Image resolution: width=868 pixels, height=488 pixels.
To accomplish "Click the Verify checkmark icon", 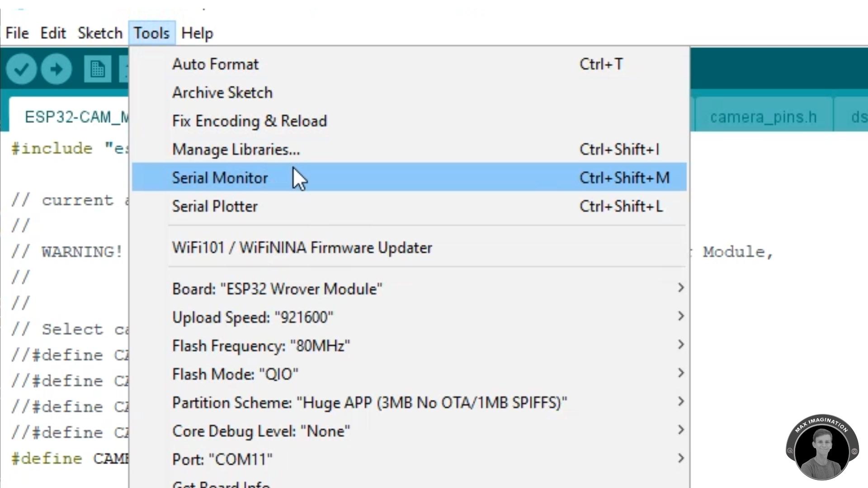I will coord(21,69).
